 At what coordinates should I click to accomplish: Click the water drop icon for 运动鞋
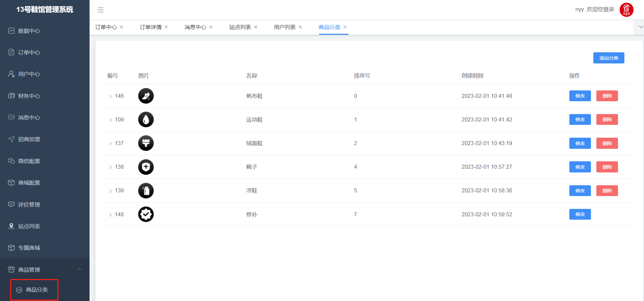coord(146,119)
